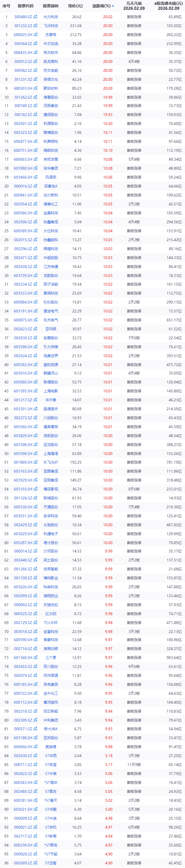The width and height of the screenshot is (185, 868).
Task: Click the chart icon for 603103.SH
Action: [x=35, y=489]
